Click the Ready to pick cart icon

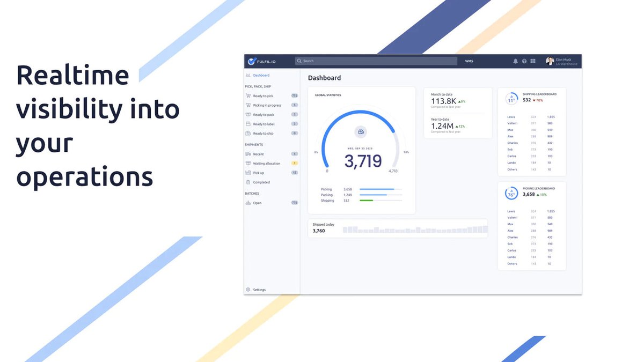click(x=248, y=96)
